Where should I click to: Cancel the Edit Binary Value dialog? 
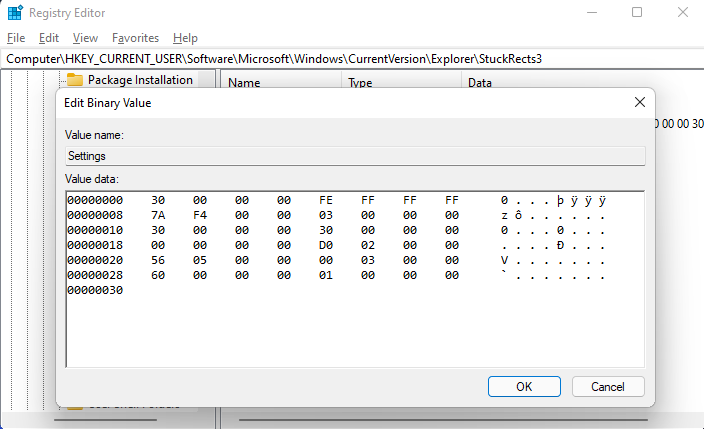click(x=608, y=387)
